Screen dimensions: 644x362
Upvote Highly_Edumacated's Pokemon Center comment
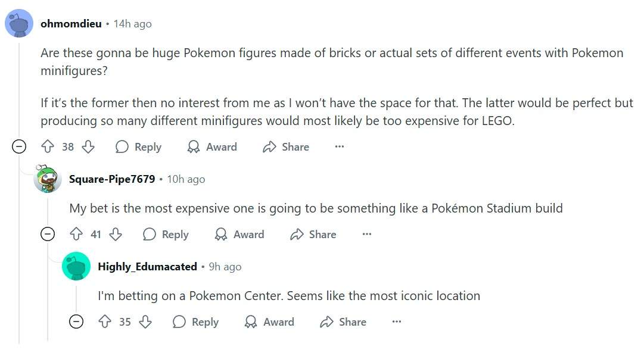(105, 322)
